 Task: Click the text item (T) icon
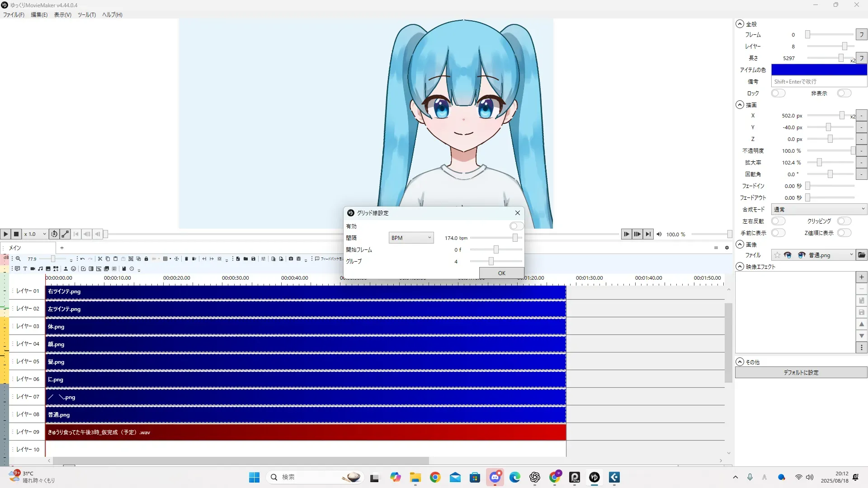[x=25, y=269]
